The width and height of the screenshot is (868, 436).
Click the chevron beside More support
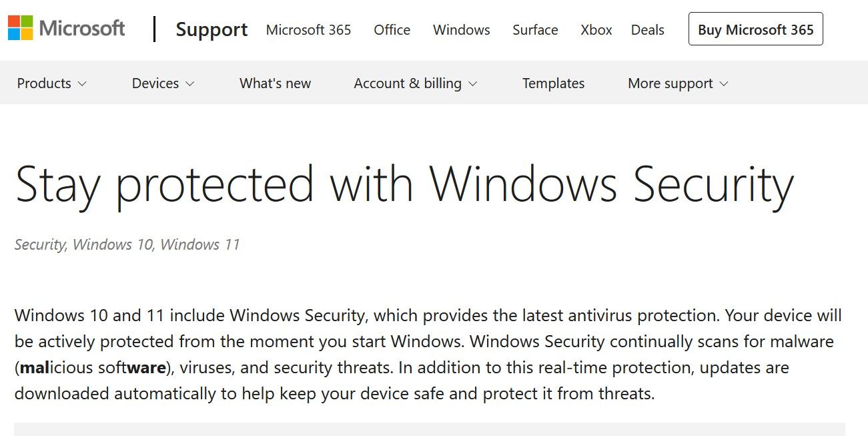coord(724,84)
